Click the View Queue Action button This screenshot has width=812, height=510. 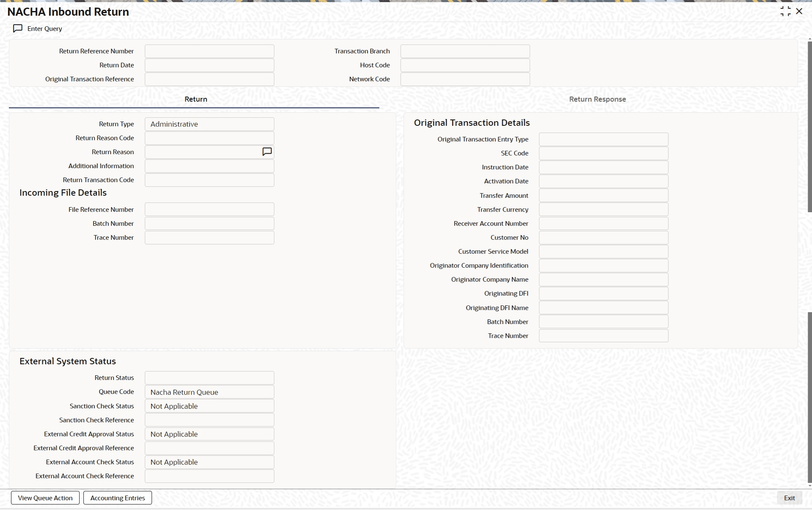(x=45, y=498)
